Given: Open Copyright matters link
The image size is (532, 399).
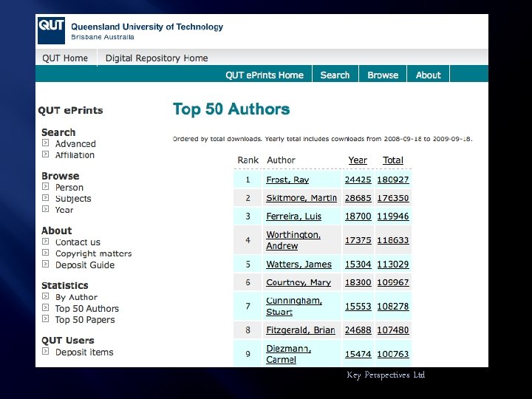Looking at the screenshot, I should click(x=94, y=253).
